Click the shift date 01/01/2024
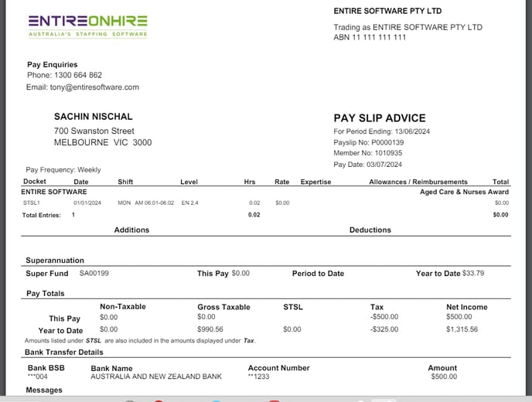The width and height of the screenshot is (532, 402). (87, 203)
